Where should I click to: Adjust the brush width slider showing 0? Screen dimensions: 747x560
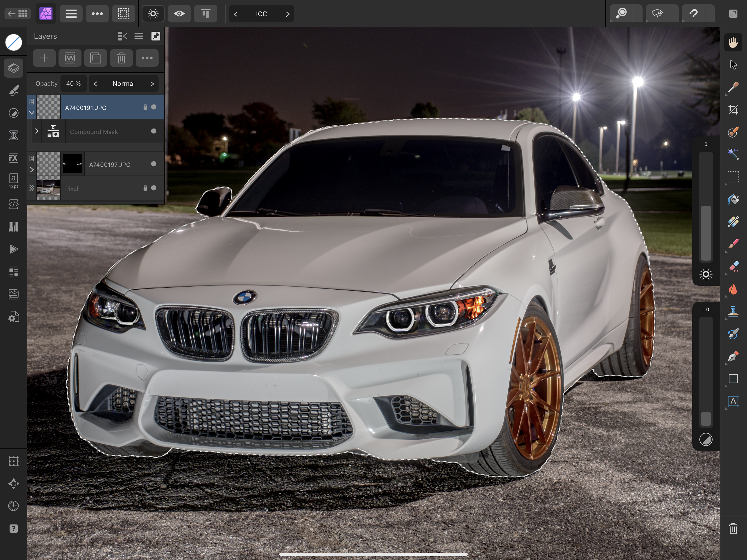tap(706, 206)
